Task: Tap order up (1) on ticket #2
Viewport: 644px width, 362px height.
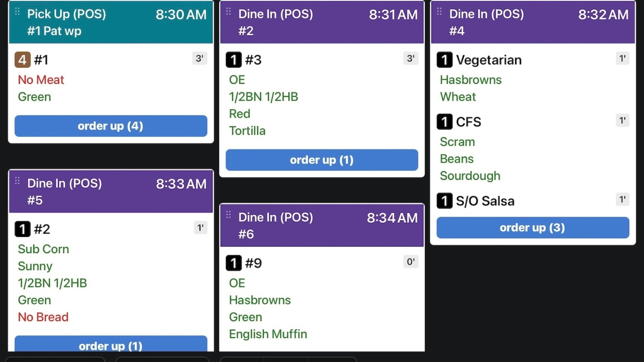Action: (x=321, y=160)
